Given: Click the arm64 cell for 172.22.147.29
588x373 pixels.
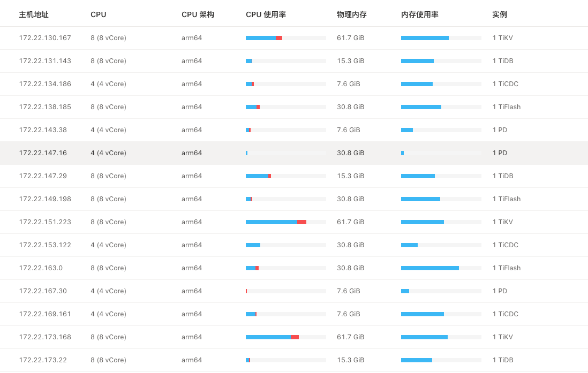Looking at the screenshot, I should [192, 176].
